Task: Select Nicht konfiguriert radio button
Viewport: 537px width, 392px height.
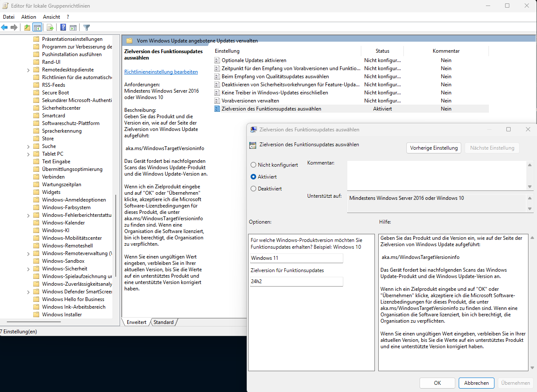Action: click(x=254, y=165)
